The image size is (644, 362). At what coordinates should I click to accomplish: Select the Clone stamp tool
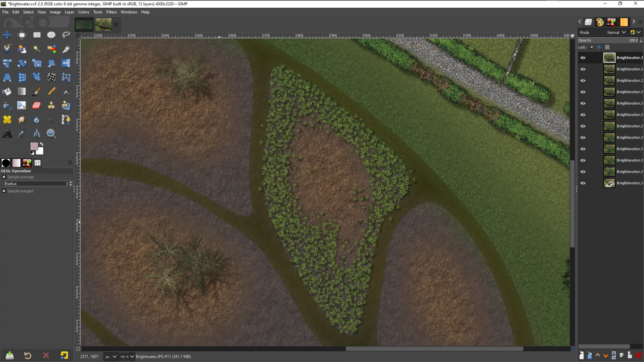[52, 105]
